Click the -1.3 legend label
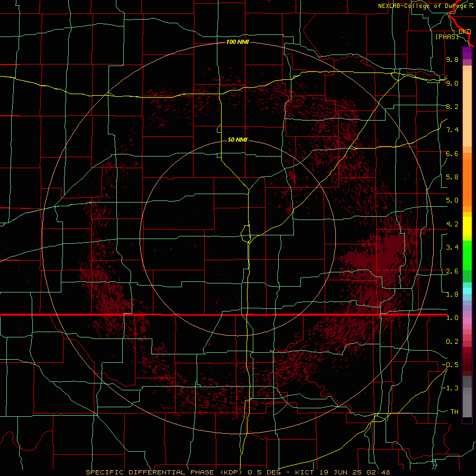Viewport: 476px width, 476px height. tap(450, 388)
